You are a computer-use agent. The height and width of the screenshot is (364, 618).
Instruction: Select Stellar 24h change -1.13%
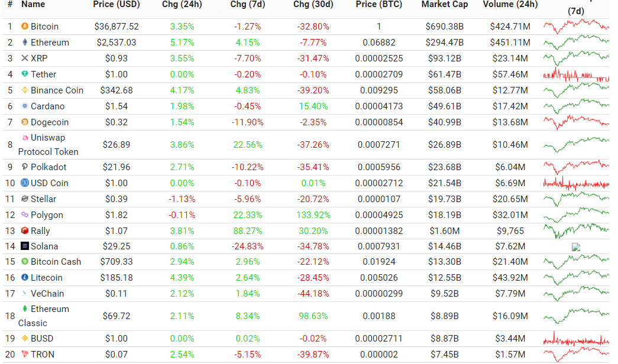(x=182, y=199)
